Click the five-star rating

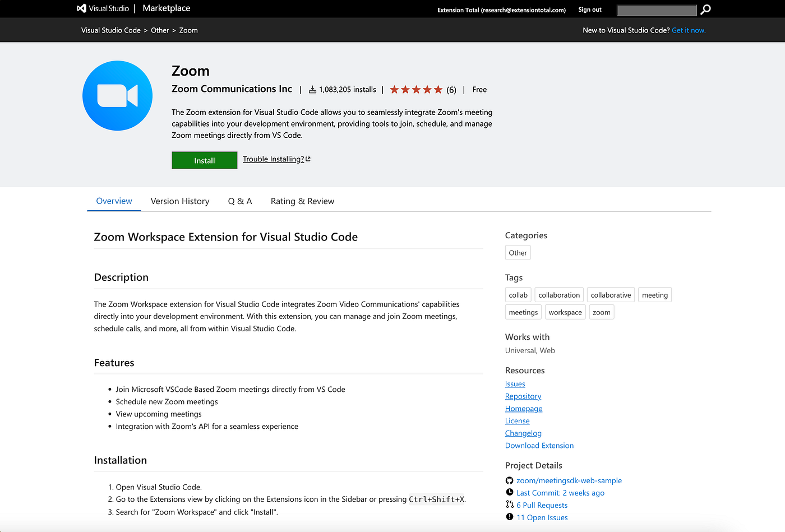coord(416,90)
